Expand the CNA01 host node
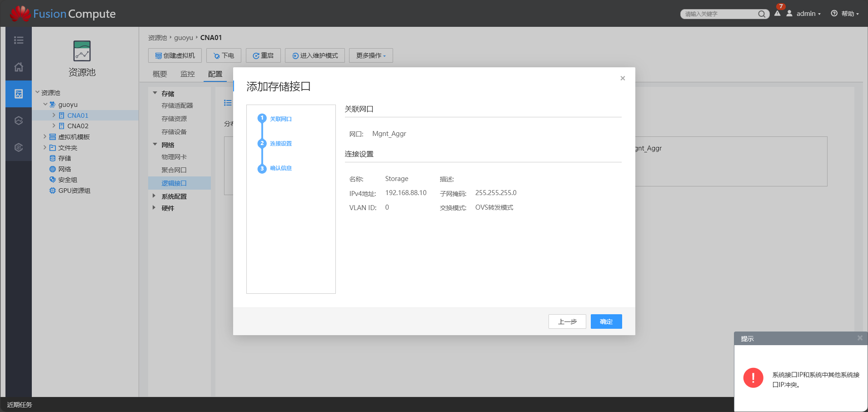868x412 pixels. coord(54,115)
